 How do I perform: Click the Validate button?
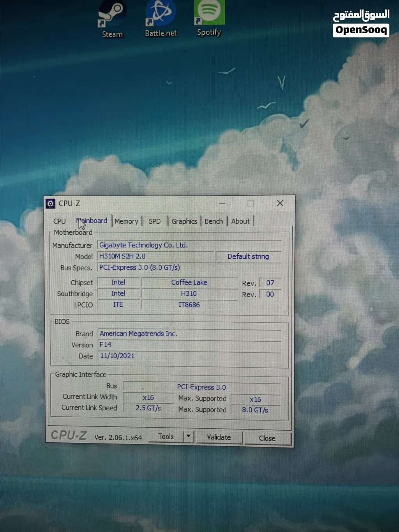219,437
